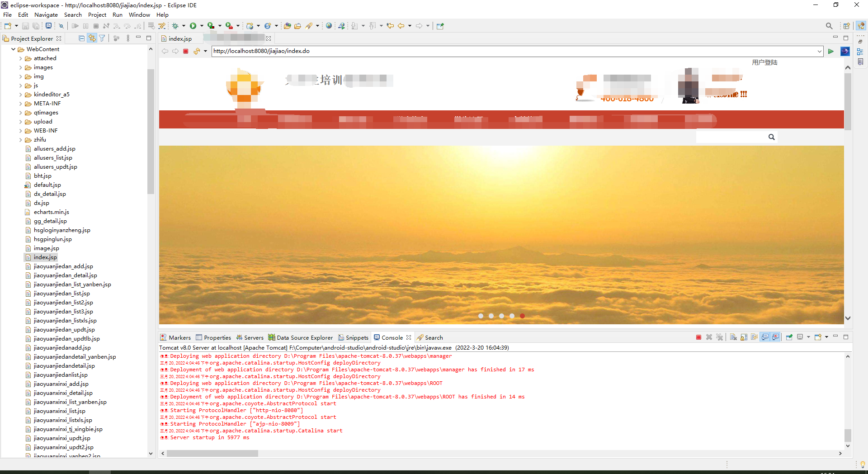Minimize the Project Explorer panel
Viewport: 868px width, 474px height.
[x=138, y=38]
